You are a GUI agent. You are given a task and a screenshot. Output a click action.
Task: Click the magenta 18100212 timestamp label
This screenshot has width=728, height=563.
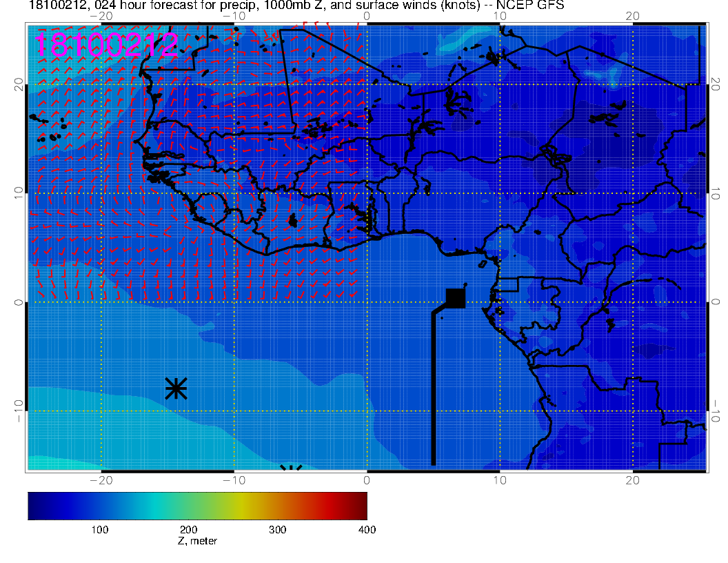click(x=106, y=45)
